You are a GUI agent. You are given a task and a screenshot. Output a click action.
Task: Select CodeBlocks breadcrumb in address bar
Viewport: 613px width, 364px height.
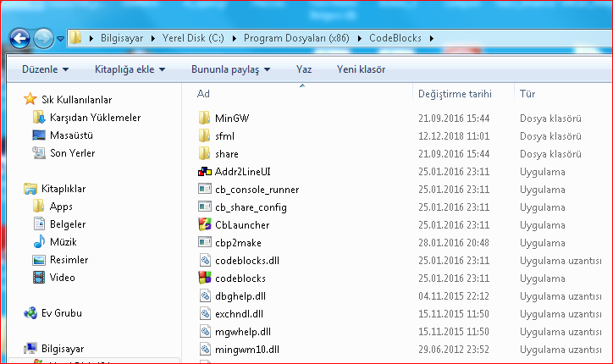click(x=395, y=38)
